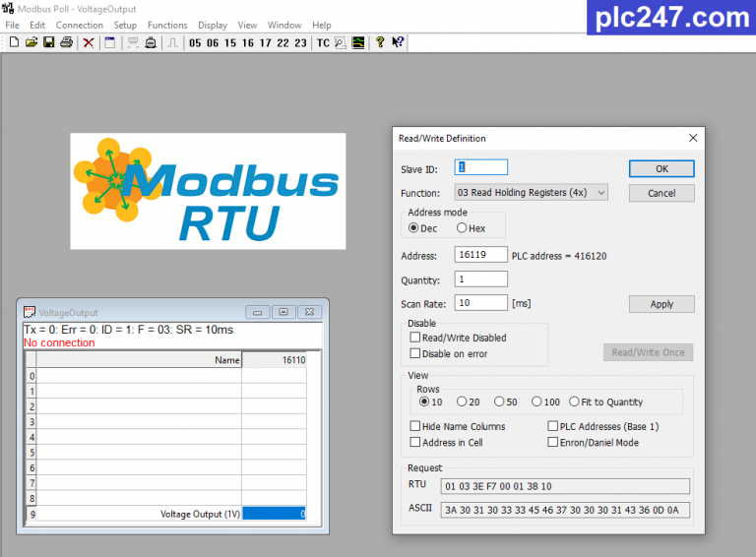Open the Display menu
The height and width of the screenshot is (557, 756).
tap(213, 25)
